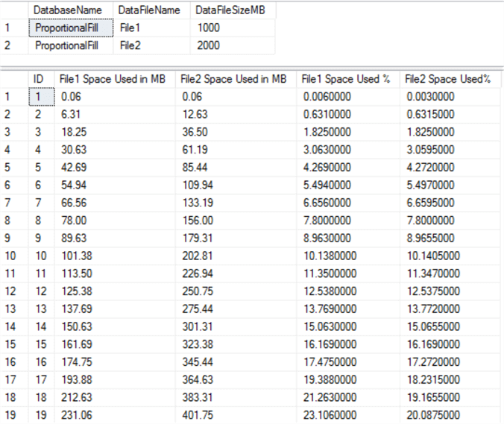Click the 6.31 File1 space cell

pyautogui.click(x=115, y=114)
